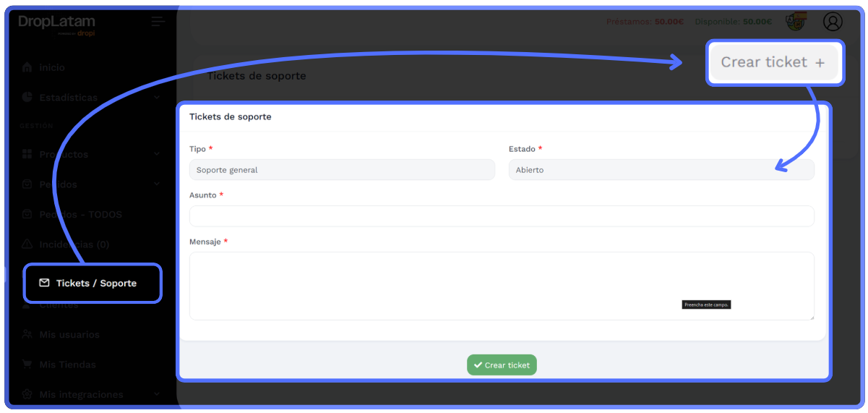Open the Tipo dropdown showing Soporte general
The width and height of the screenshot is (868, 413).
342,170
